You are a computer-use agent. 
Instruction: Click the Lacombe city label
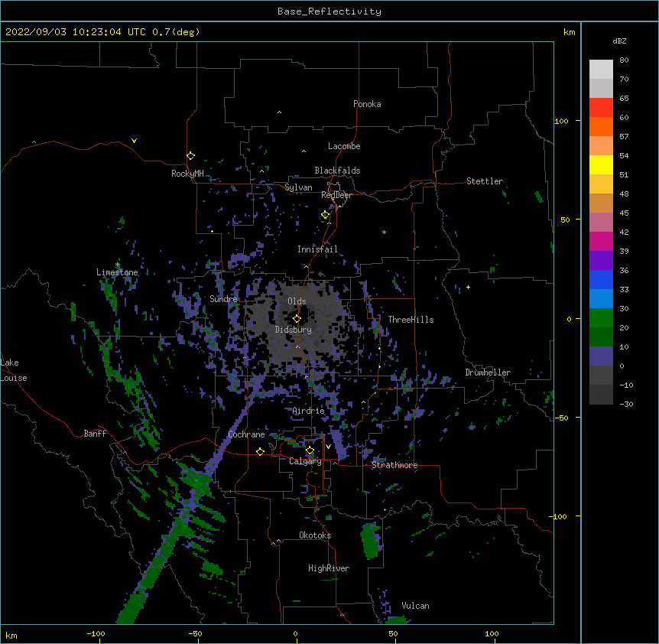[344, 146]
